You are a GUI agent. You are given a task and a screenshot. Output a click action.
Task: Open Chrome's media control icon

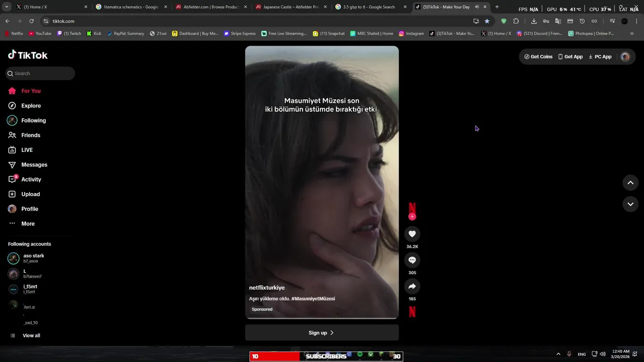[612, 21]
